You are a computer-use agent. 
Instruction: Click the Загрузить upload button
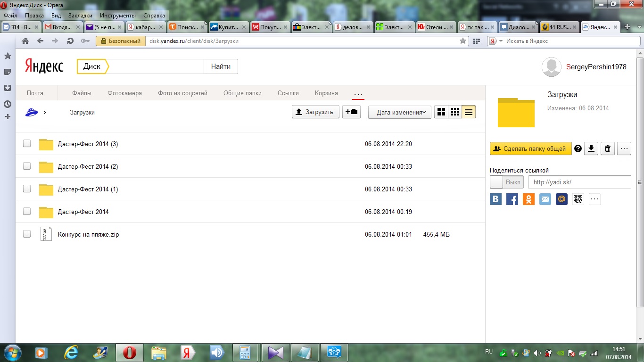click(x=315, y=112)
